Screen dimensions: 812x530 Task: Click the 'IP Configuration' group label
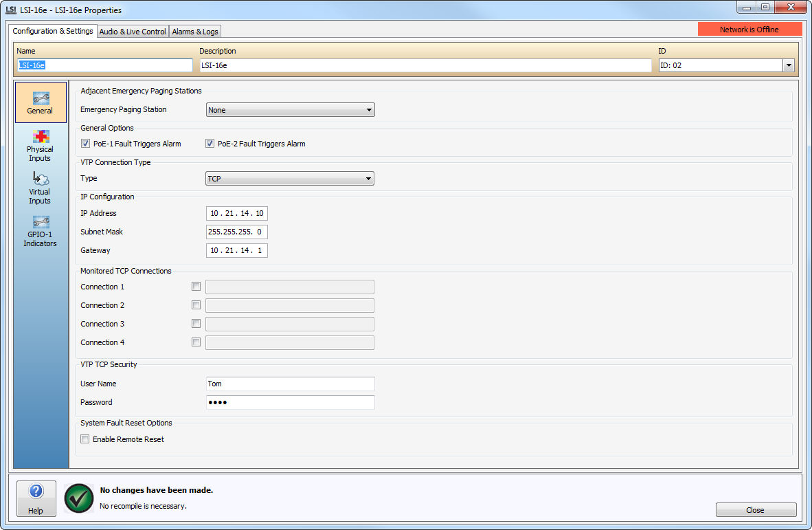click(107, 197)
